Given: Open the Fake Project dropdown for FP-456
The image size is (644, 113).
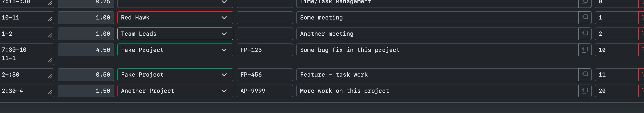Looking at the screenshot, I should (175, 75).
